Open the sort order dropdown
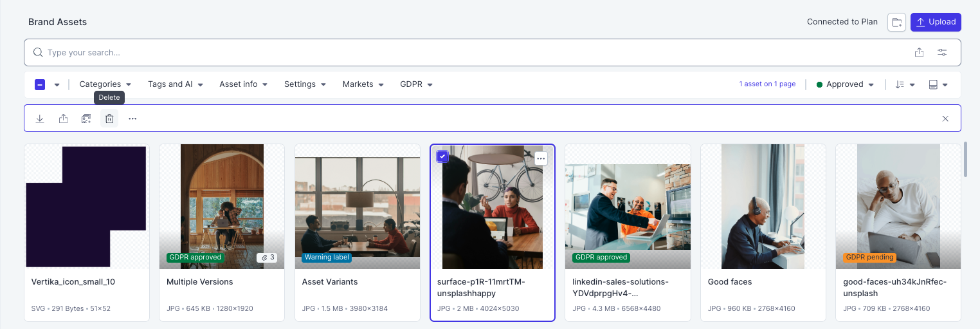Screen dimensions: 980x329 [x=905, y=84]
